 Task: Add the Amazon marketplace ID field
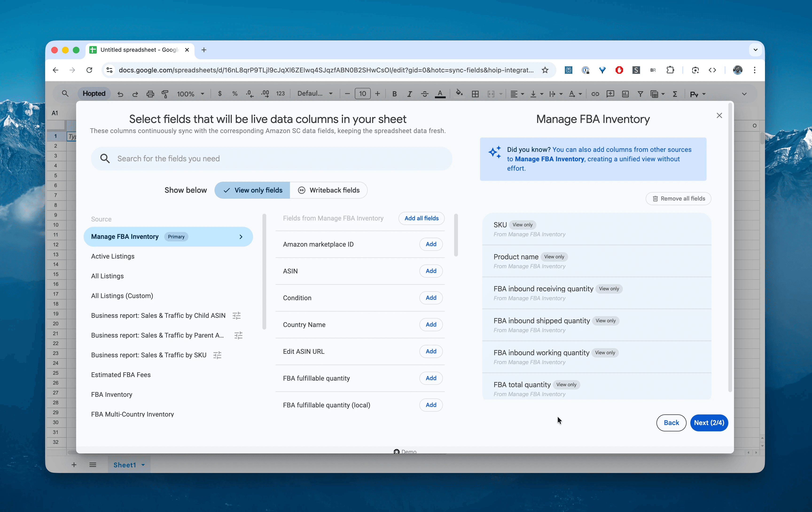pos(431,244)
